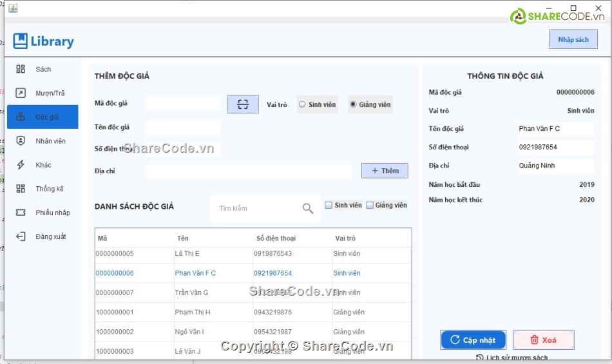The width and height of the screenshot is (612, 364).
Task: Open the Thống kê statistics page
Action: (x=43, y=188)
